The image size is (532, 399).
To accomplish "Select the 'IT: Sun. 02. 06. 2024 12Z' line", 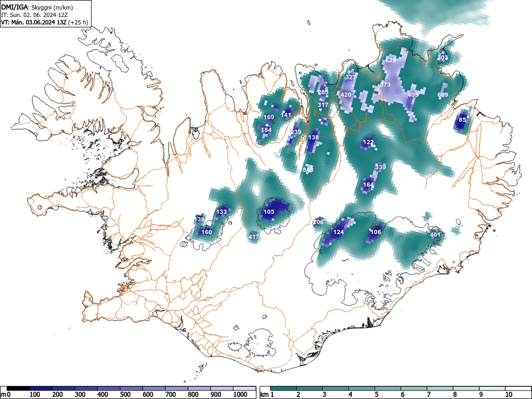I will point(34,15).
